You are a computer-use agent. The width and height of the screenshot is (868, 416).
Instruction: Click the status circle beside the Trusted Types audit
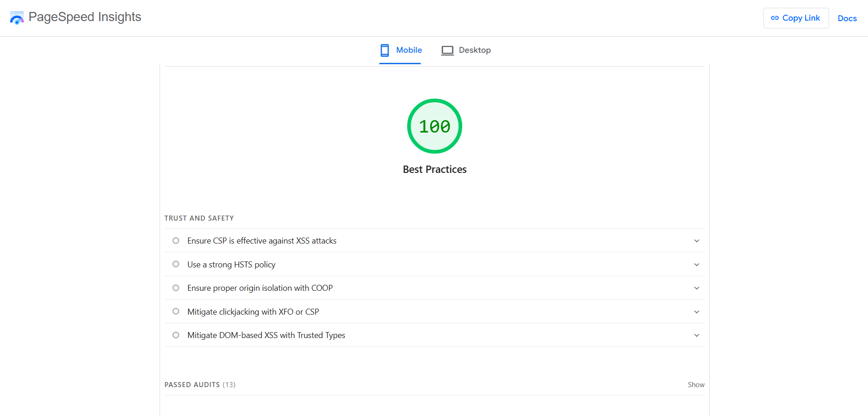[176, 335]
